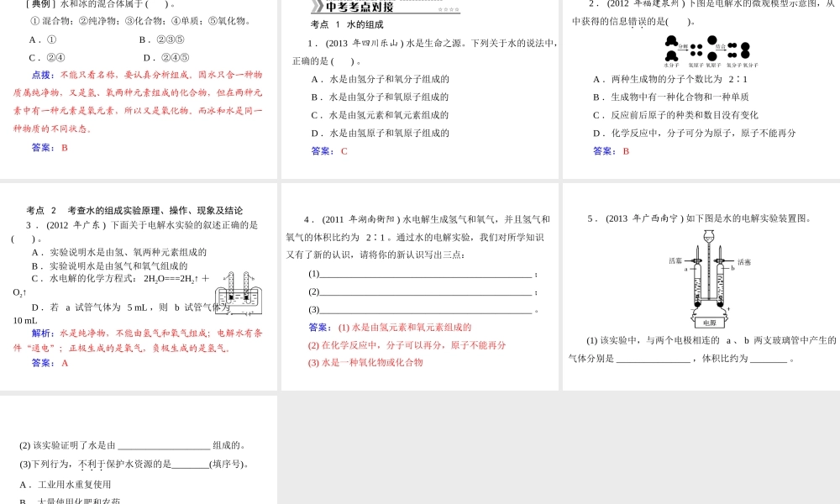This screenshot has width=840, height=504.
Task: Select A. 工业用水重复使用
Action: pos(66,485)
